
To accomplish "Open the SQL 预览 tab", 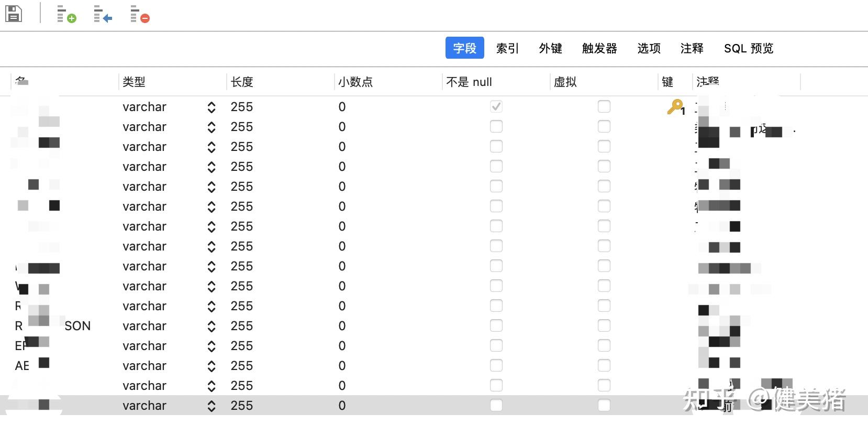I will 748,48.
